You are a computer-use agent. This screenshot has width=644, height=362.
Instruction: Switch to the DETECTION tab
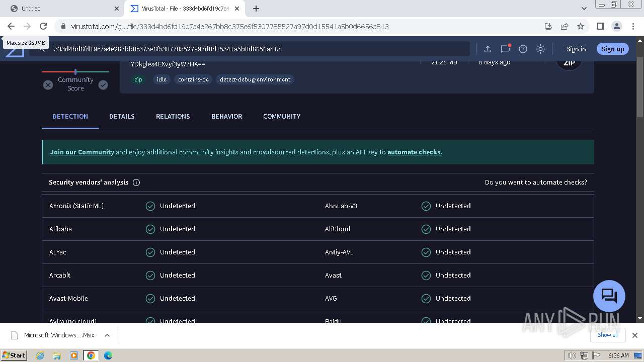[70, 116]
